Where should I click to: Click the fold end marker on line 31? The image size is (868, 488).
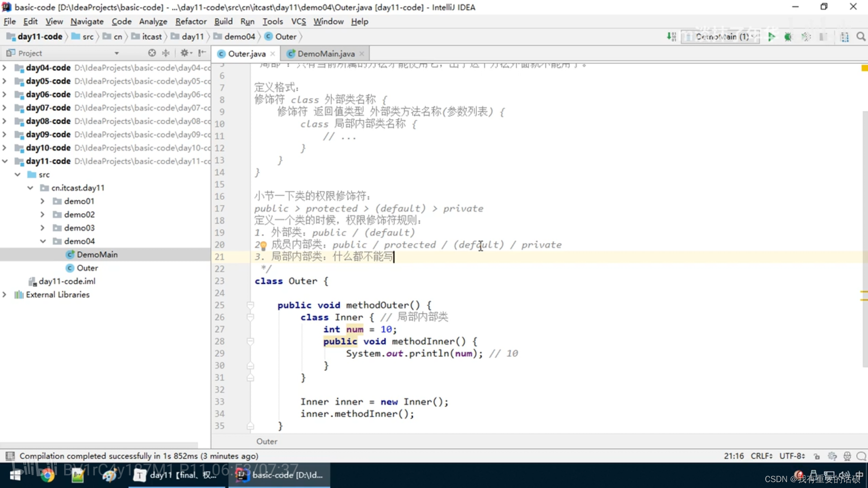pos(250,378)
